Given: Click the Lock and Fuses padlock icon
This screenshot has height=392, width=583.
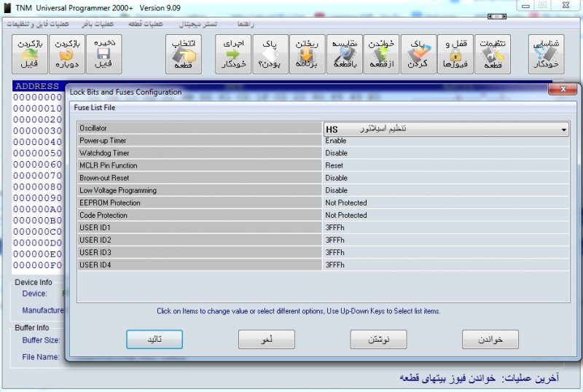Looking at the screenshot, I should [x=455, y=55].
